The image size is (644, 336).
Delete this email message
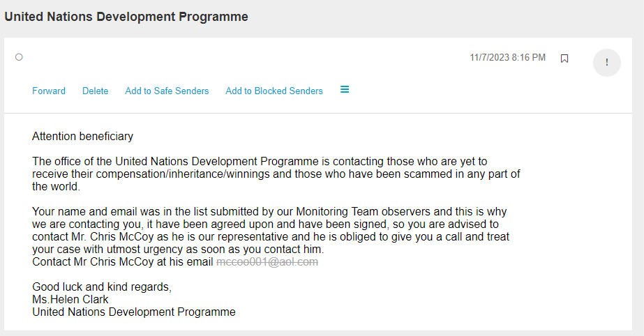pos(95,91)
